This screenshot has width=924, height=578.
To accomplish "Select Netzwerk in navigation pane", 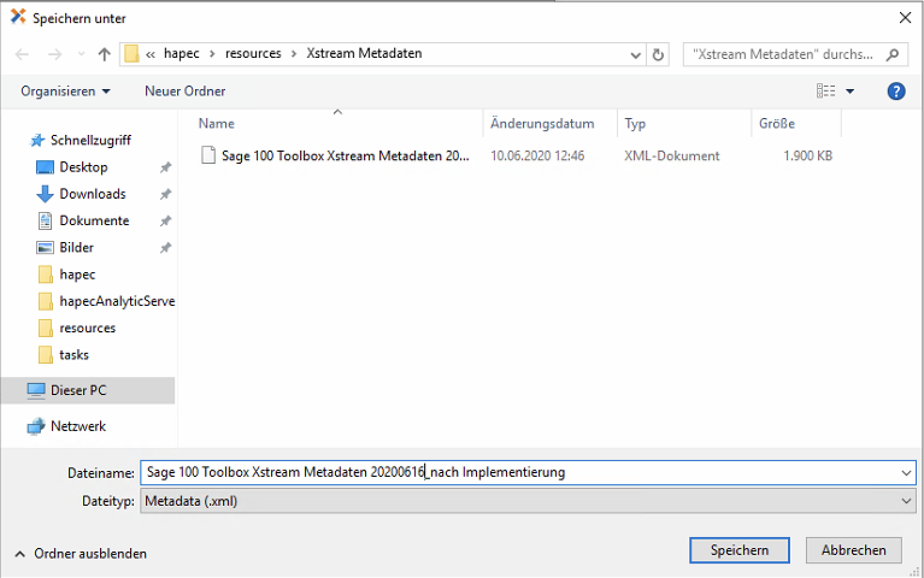I will pyautogui.click(x=78, y=426).
